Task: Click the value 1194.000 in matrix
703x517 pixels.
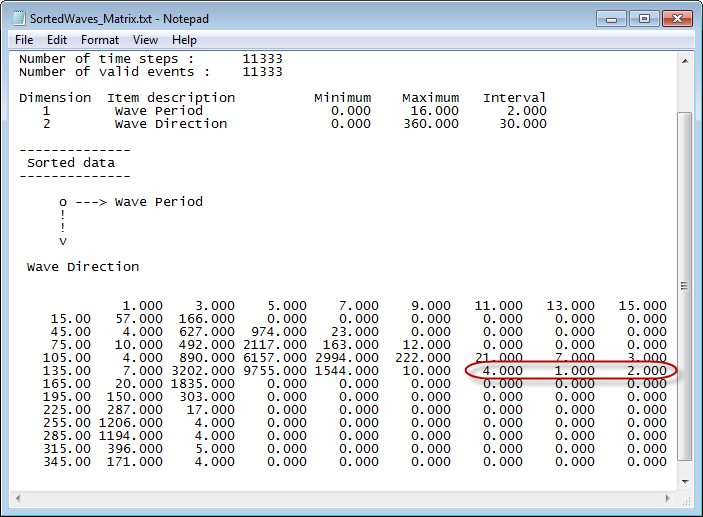Action: click(131, 436)
